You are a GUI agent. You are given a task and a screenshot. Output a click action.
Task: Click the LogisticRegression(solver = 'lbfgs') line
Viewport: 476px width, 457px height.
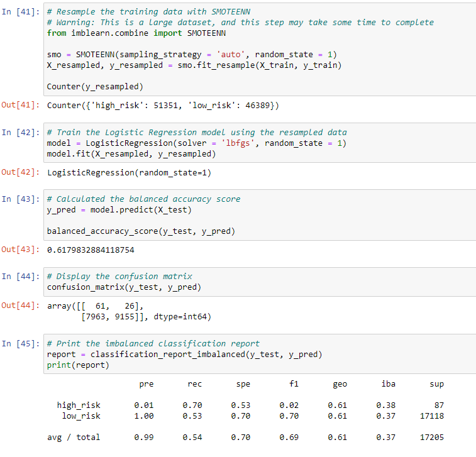click(197, 143)
